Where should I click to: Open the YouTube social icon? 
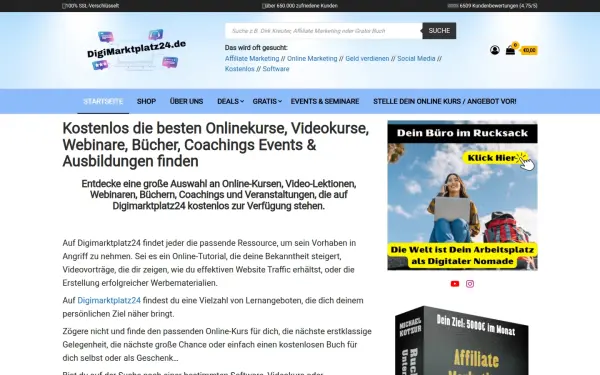point(455,284)
